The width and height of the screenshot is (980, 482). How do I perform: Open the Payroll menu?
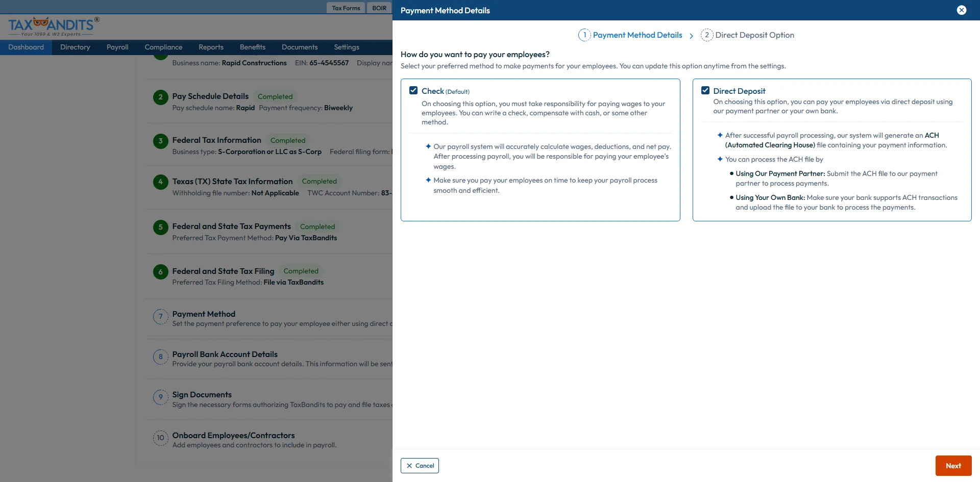coord(117,47)
